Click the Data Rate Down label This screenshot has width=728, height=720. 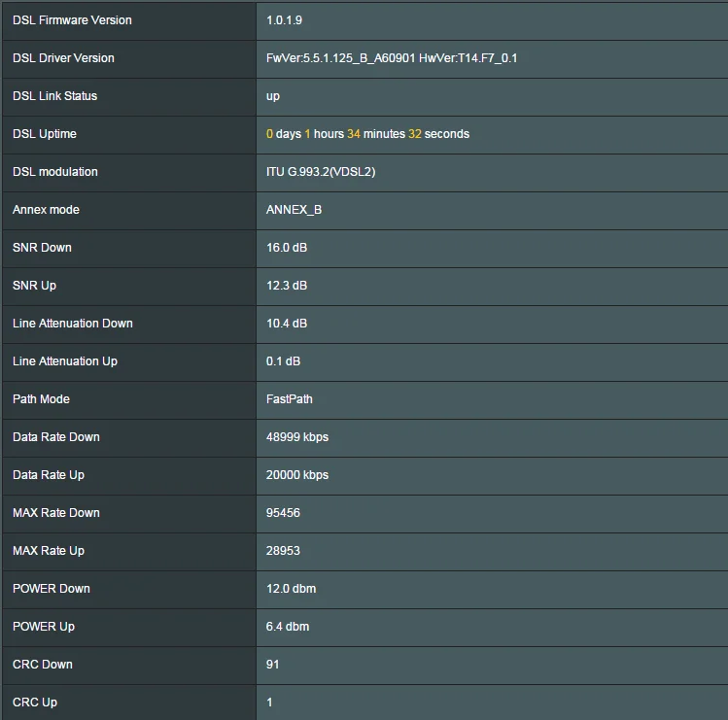[56, 437]
